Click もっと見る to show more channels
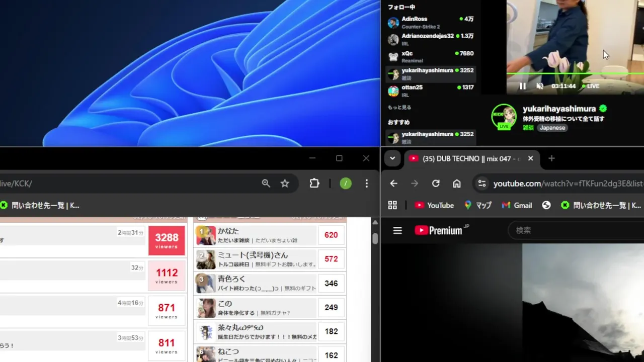 pyautogui.click(x=399, y=108)
